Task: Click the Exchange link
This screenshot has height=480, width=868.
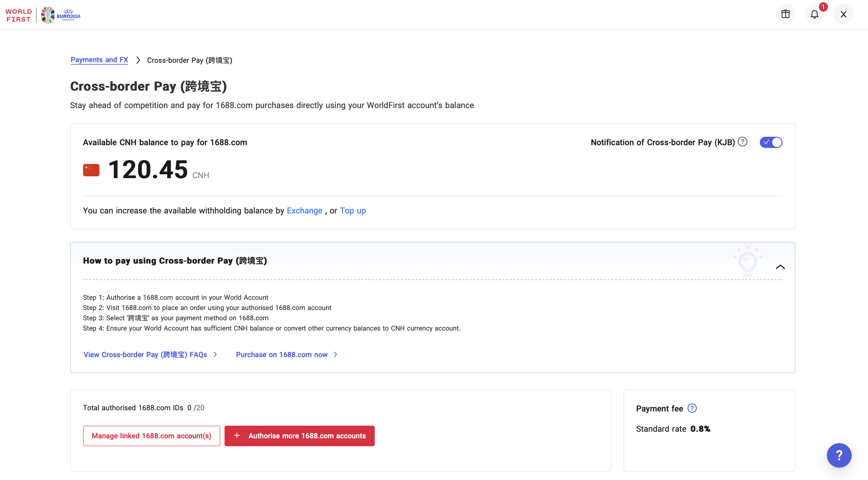Action: pos(304,211)
